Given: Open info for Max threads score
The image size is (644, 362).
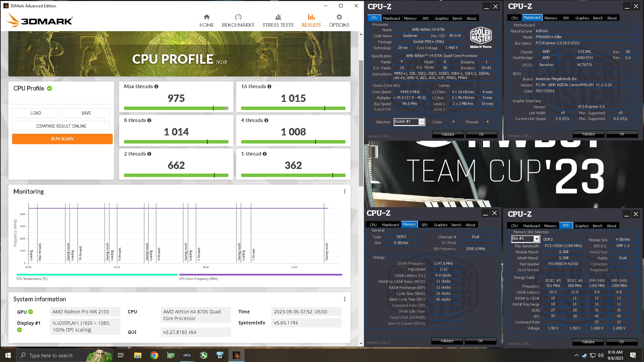Looking at the screenshot, I should pyautogui.click(x=156, y=86).
